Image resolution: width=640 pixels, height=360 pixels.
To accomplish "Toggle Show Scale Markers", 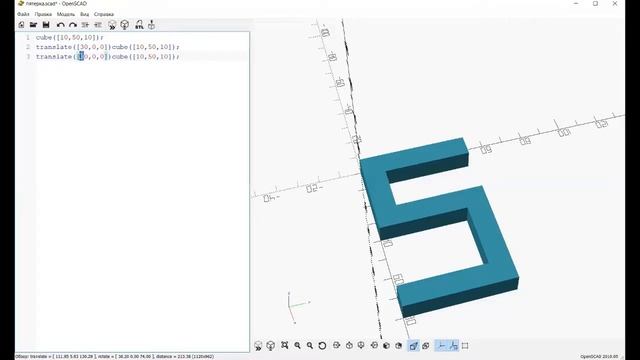I will 453,346.
